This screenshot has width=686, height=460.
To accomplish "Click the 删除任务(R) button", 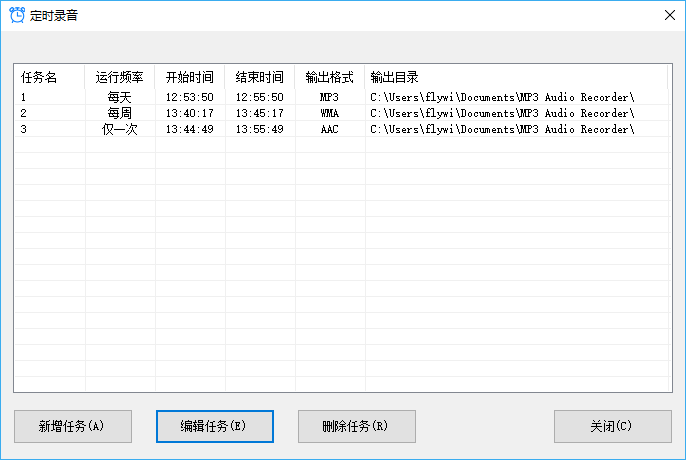I will click(x=356, y=426).
